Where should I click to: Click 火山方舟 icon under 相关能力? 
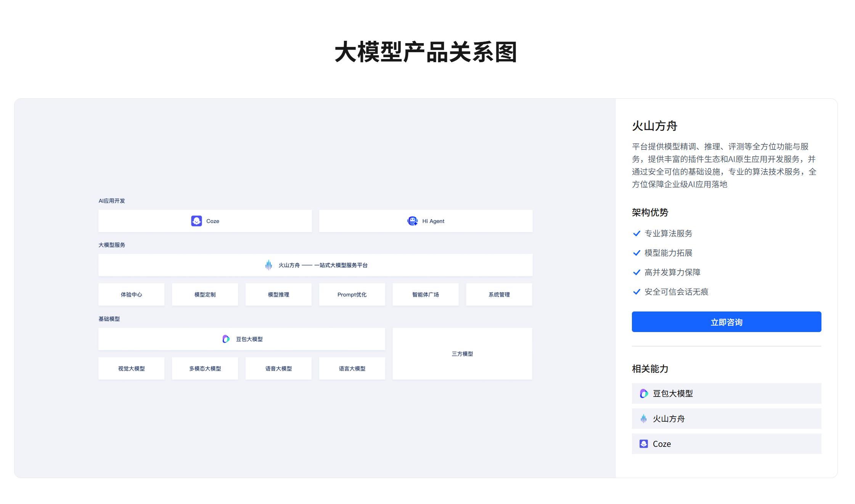pyautogui.click(x=644, y=419)
